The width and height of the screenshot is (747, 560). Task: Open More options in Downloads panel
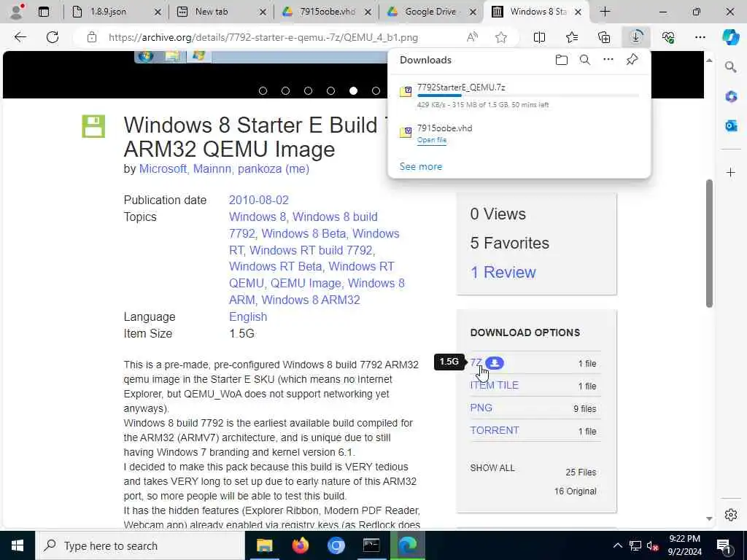click(608, 60)
